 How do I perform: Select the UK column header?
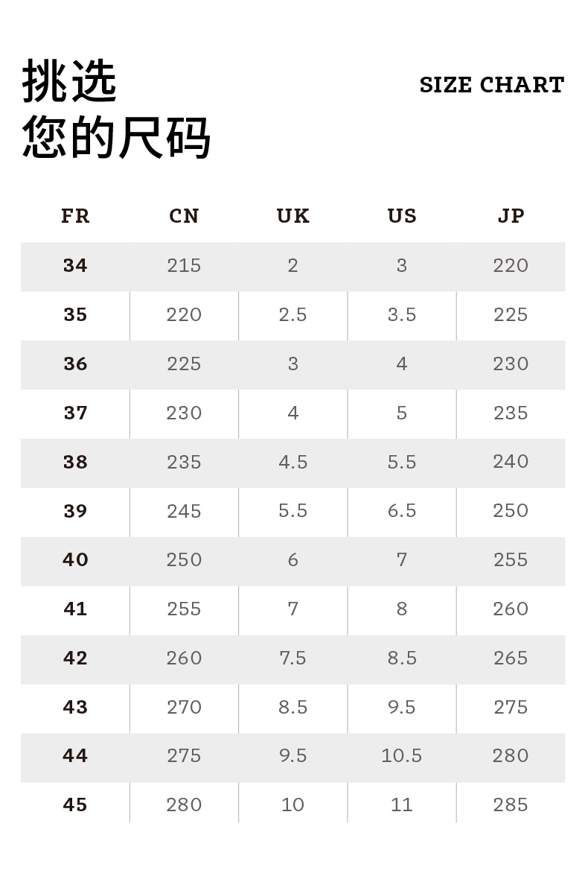293,216
